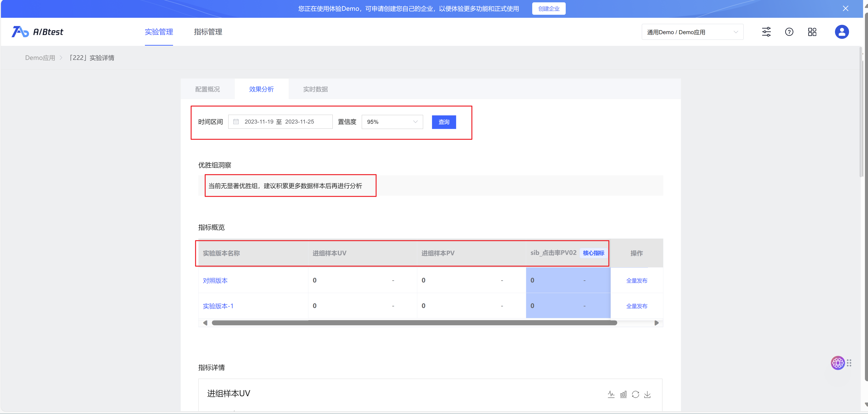Click the purple floating assistant icon
The height and width of the screenshot is (414, 868).
click(x=838, y=363)
